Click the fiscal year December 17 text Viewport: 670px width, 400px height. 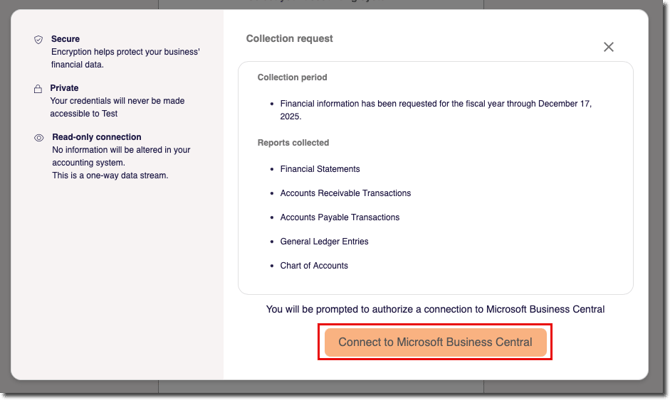[436, 110]
